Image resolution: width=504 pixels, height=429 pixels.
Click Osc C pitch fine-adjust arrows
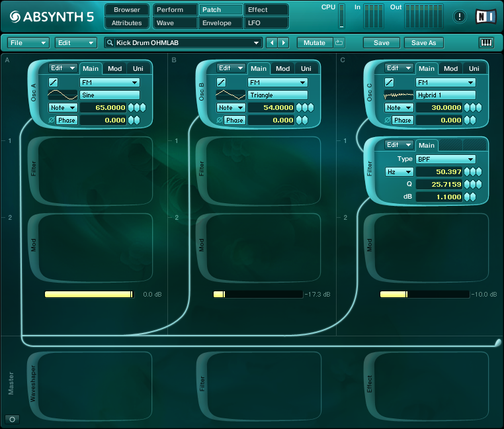pyautogui.click(x=473, y=107)
